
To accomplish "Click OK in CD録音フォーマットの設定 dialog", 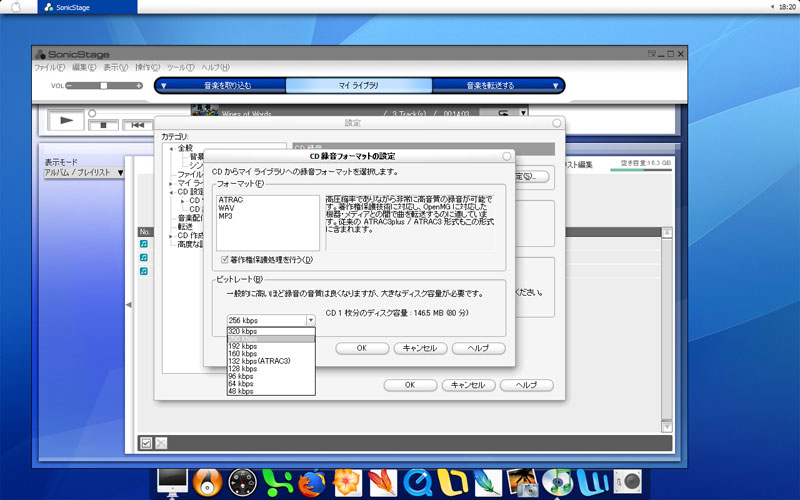I will [x=362, y=348].
